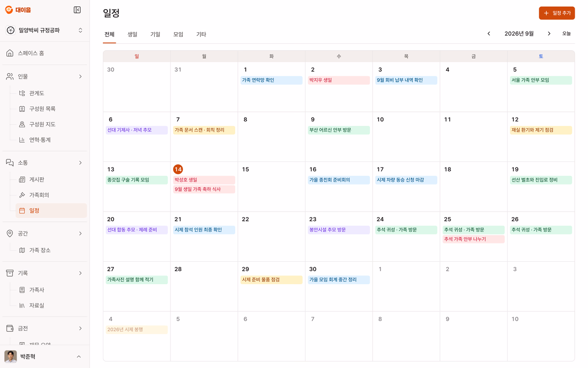Click the 연혁·통계 chart icon

pyautogui.click(x=22, y=140)
